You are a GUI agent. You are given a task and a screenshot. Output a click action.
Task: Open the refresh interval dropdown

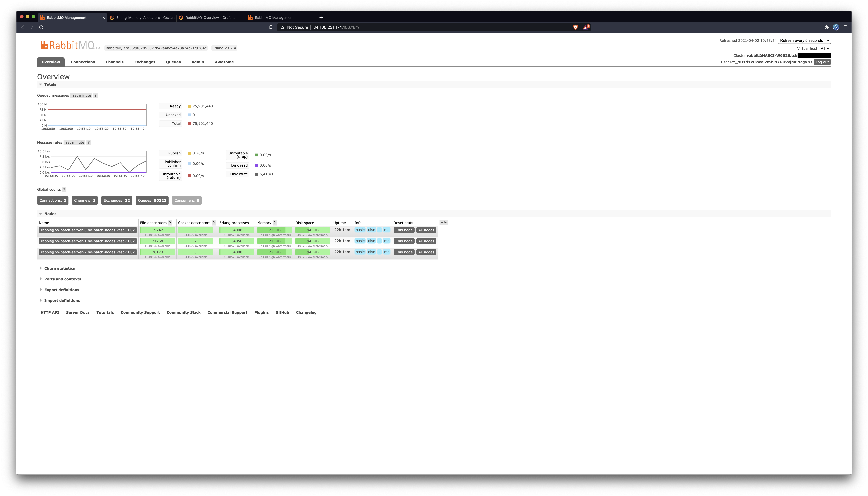coord(804,40)
